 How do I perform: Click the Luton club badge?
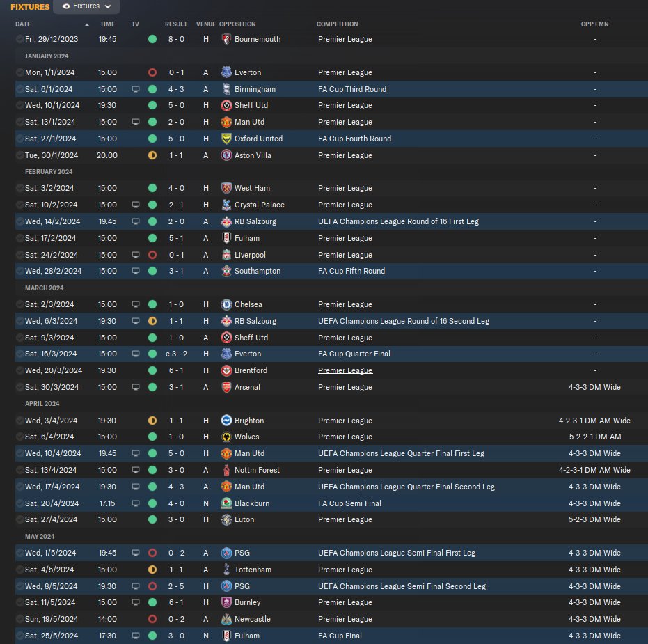[x=226, y=519]
